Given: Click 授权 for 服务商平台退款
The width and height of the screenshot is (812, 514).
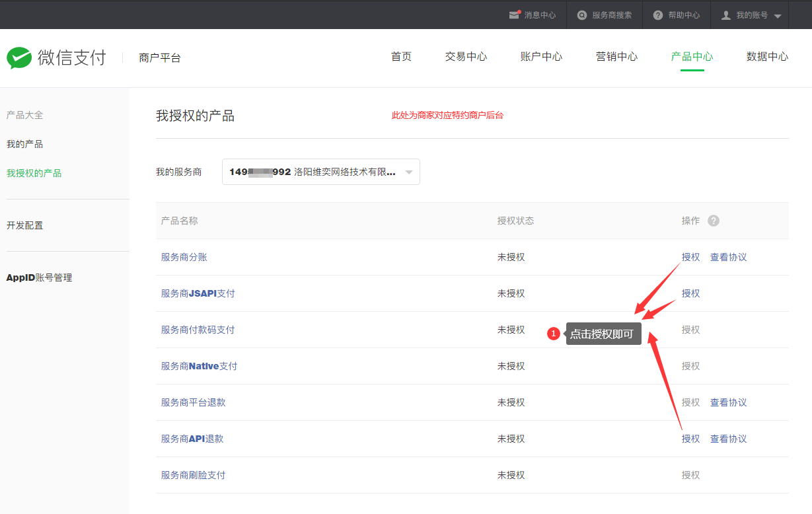Looking at the screenshot, I should 690,402.
